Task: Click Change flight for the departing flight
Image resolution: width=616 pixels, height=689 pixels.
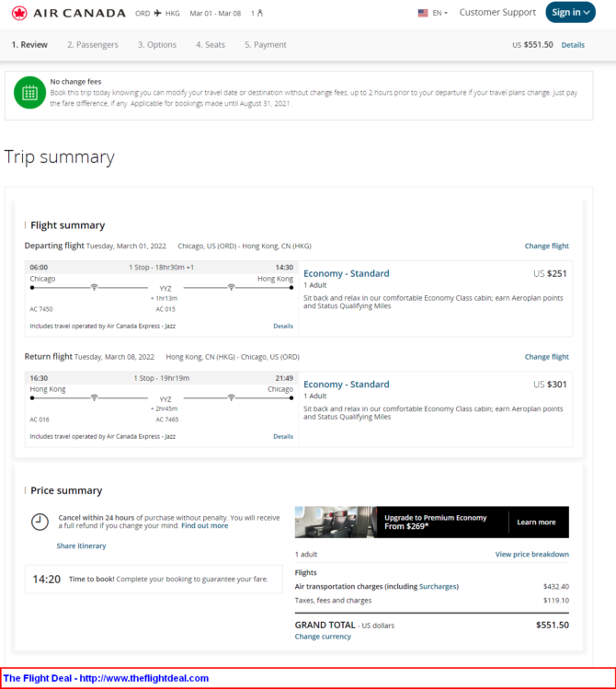Action: (x=547, y=247)
